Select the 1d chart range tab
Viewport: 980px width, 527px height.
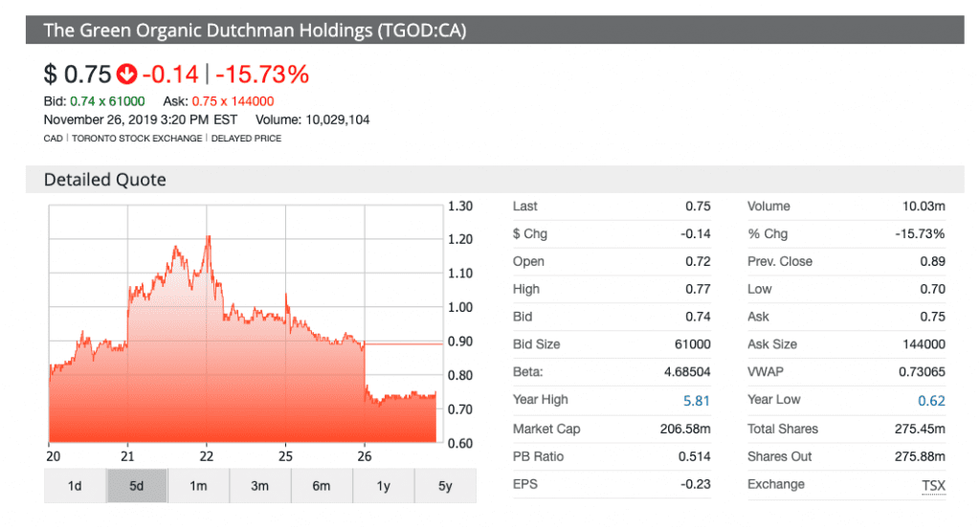(75, 486)
